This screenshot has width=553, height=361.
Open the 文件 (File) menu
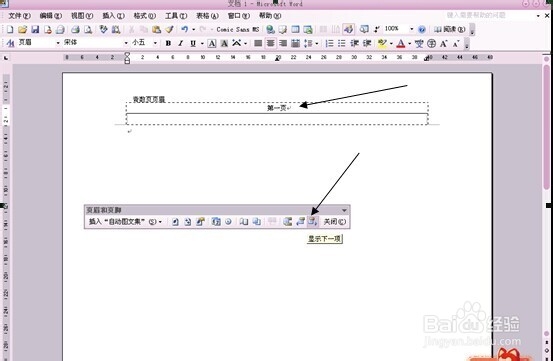(19, 16)
